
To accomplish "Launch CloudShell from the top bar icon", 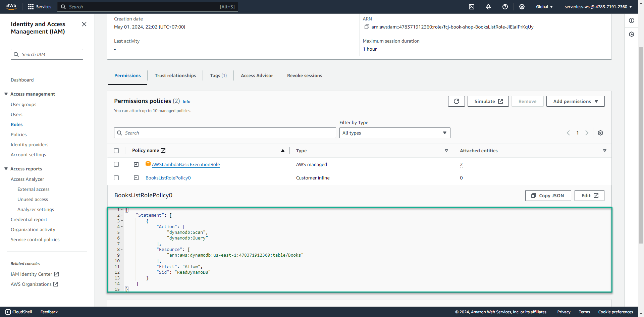I will coord(472,7).
